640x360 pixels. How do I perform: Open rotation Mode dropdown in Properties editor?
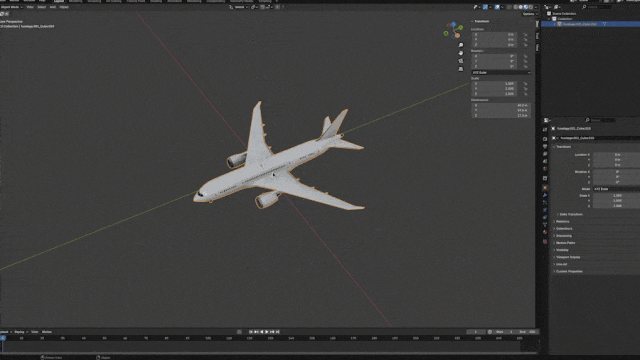click(616, 189)
